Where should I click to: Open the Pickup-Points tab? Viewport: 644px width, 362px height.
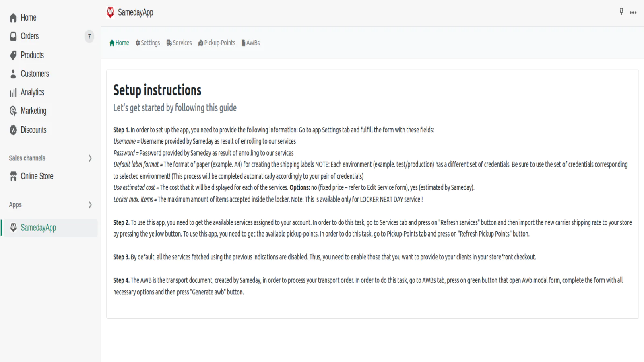click(x=217, y=43)
